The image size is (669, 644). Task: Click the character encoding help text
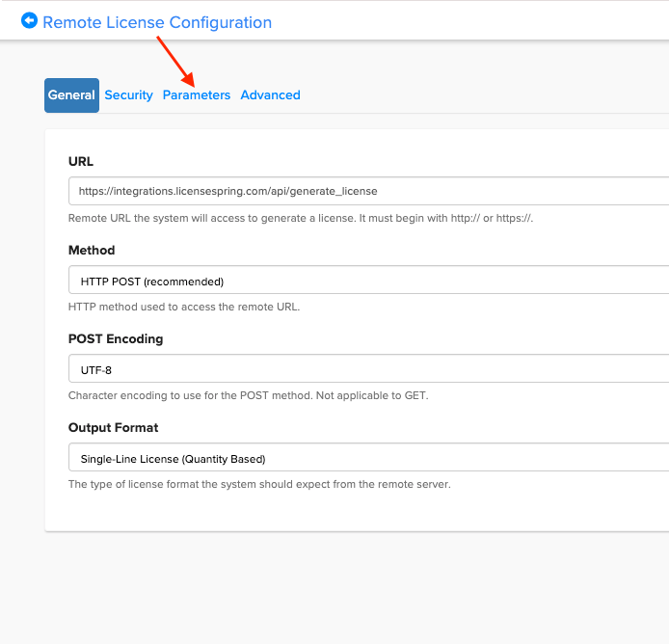[x=248, y=395]
